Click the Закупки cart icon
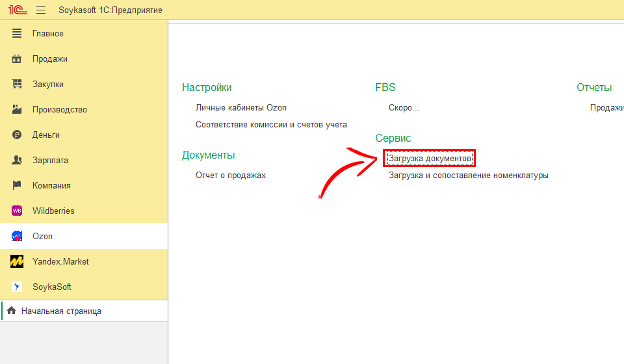 pyautogui.click(x=17, y=84)
